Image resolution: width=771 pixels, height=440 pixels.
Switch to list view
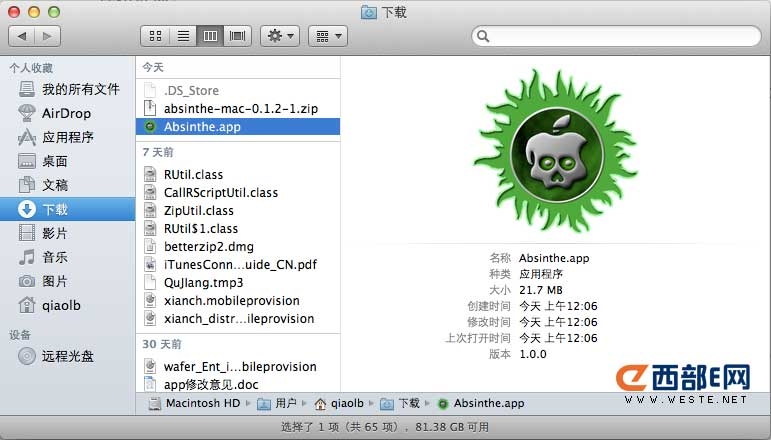pyautogui.click(x=183, y=36)
